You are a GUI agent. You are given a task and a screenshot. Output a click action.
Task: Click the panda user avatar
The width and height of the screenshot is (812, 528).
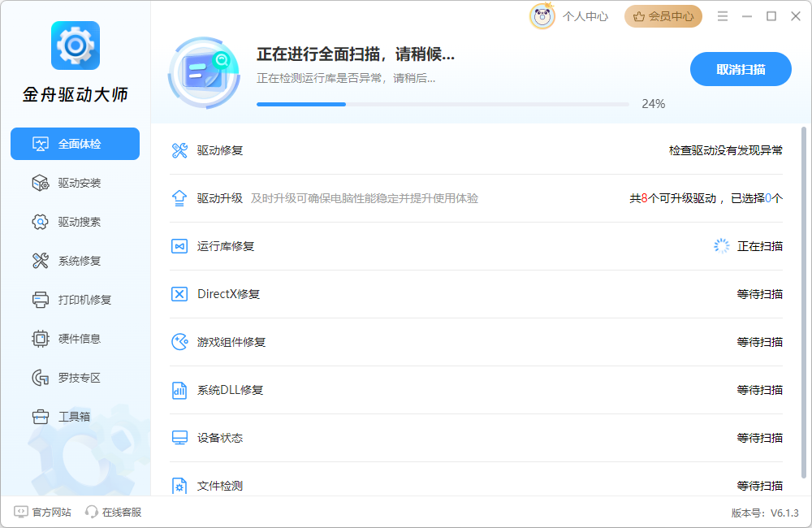coord(542,16)
